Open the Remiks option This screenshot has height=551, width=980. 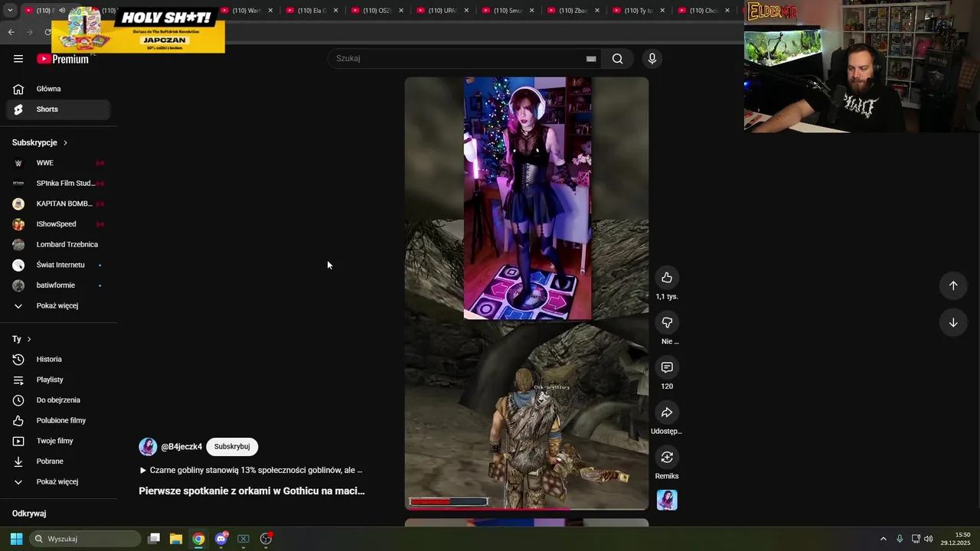(x=667, y=458)
